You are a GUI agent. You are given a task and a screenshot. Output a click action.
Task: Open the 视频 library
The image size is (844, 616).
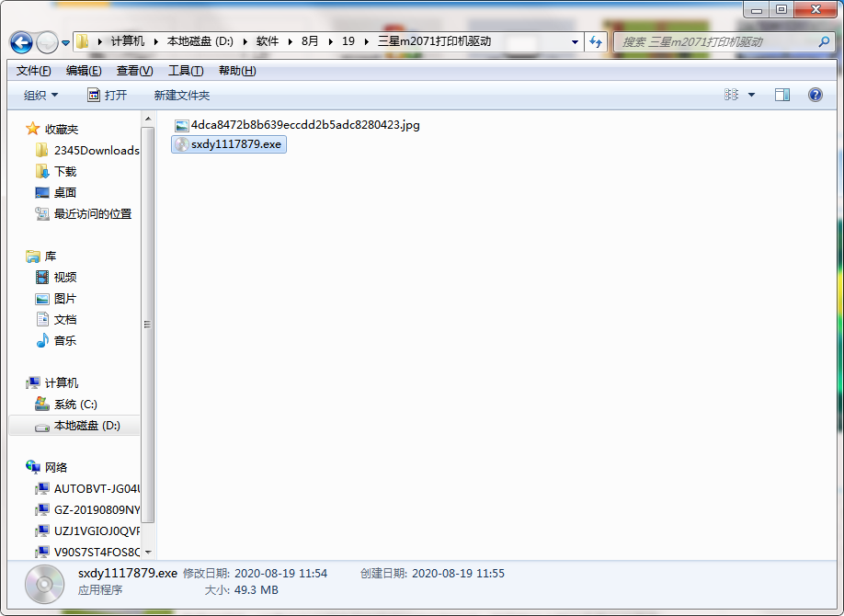[56, 278]
